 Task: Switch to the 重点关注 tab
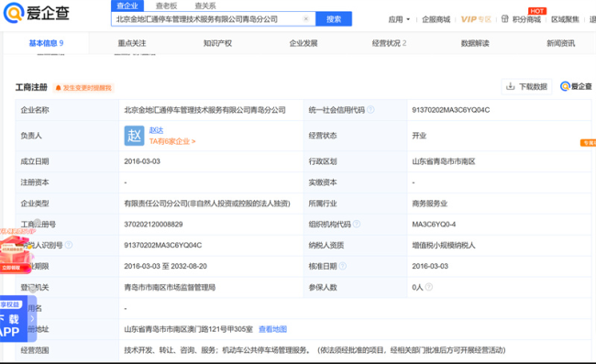tap(132, 43)
